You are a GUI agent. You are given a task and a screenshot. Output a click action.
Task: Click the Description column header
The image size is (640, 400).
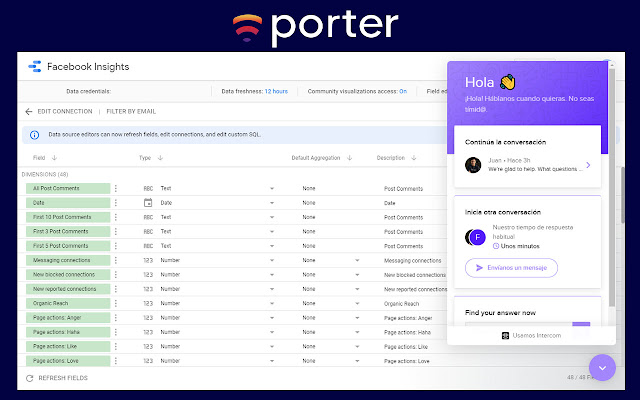[x=391, y=158]
